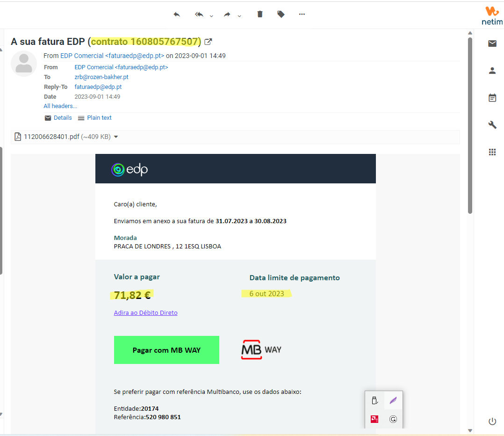The image size is (504, 436).
Task: Click Referência value 520 980 851
Action: pos(163,417)
